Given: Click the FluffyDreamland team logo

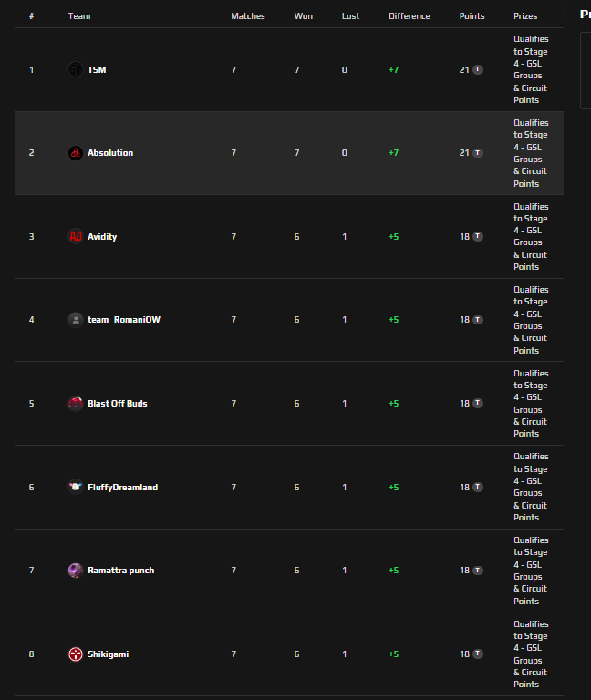Looking at the screenshot, I should 76,487.
